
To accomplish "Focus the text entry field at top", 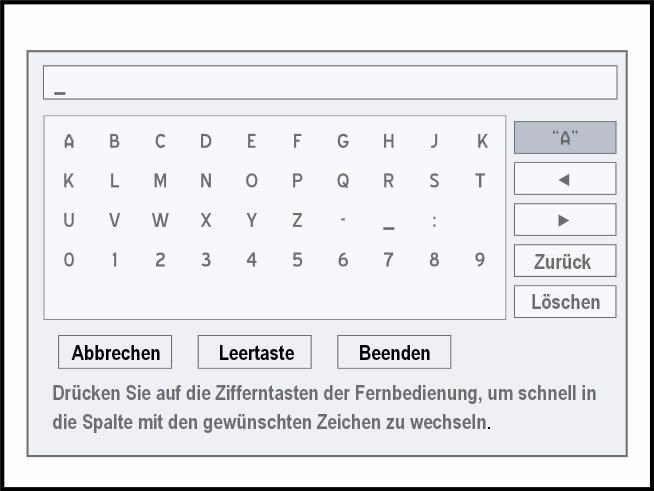I will [330, 83].
